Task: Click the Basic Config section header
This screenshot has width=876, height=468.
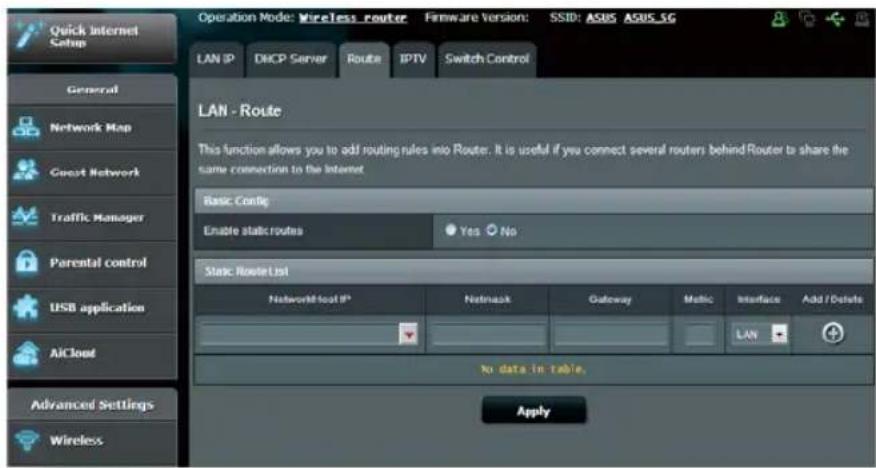Action: tap(533, 200)
